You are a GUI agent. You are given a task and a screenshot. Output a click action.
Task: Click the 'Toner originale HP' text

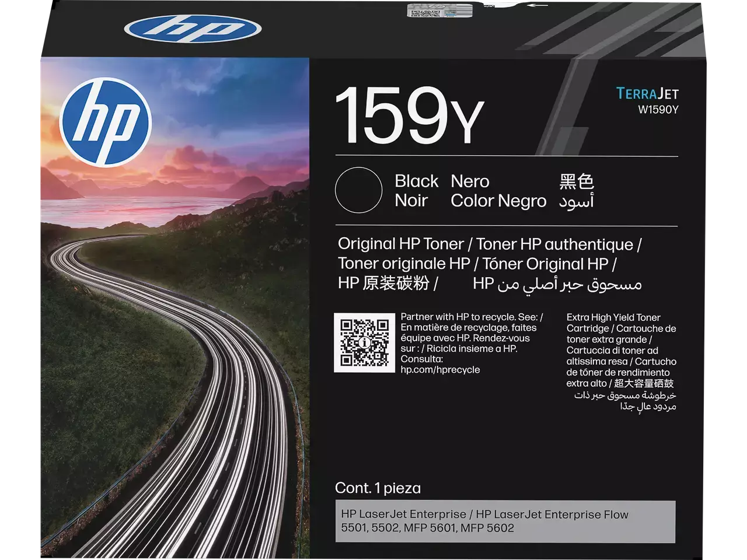pos(404,264)
